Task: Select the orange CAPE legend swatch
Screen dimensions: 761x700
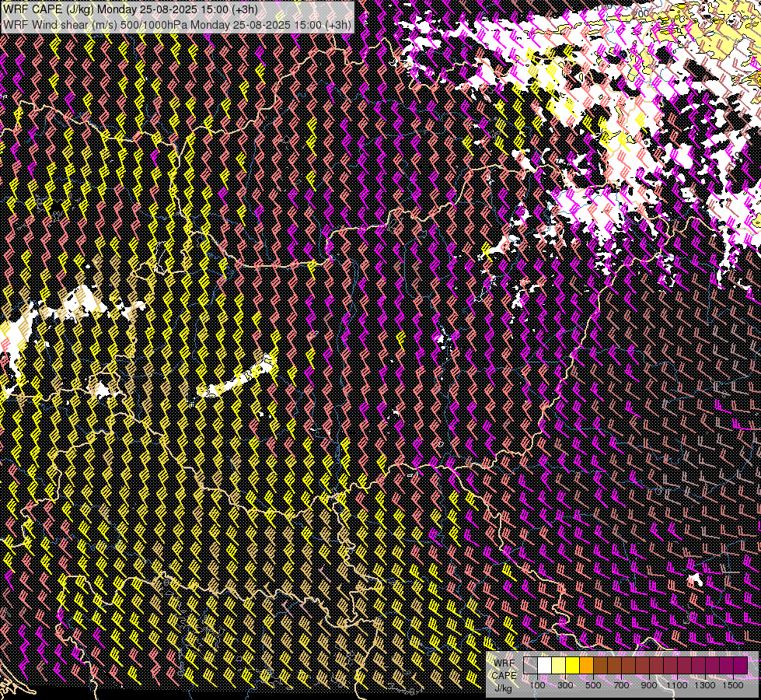Action: click(x=586, y=666)
